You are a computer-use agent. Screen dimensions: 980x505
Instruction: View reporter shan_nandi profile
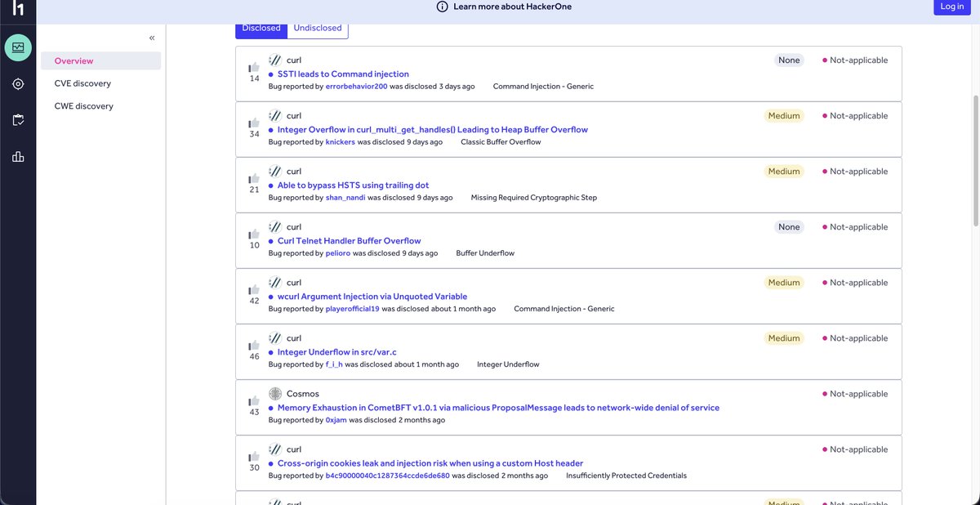pos(345,198)
